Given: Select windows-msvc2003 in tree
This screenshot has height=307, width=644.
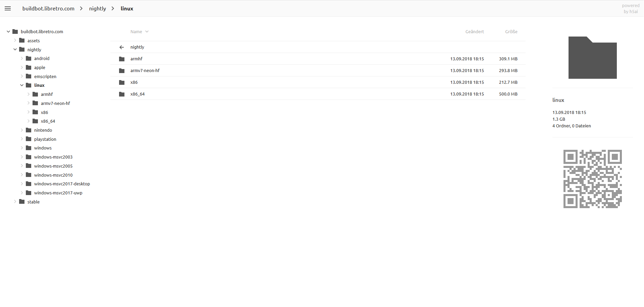Looking at the screenshot, I should tap(53, 157).
